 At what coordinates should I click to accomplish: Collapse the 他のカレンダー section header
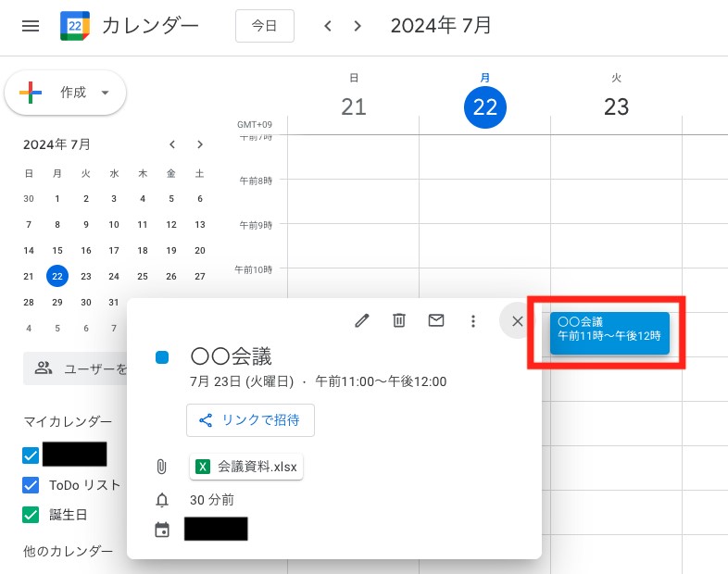(x=68, y=551)
